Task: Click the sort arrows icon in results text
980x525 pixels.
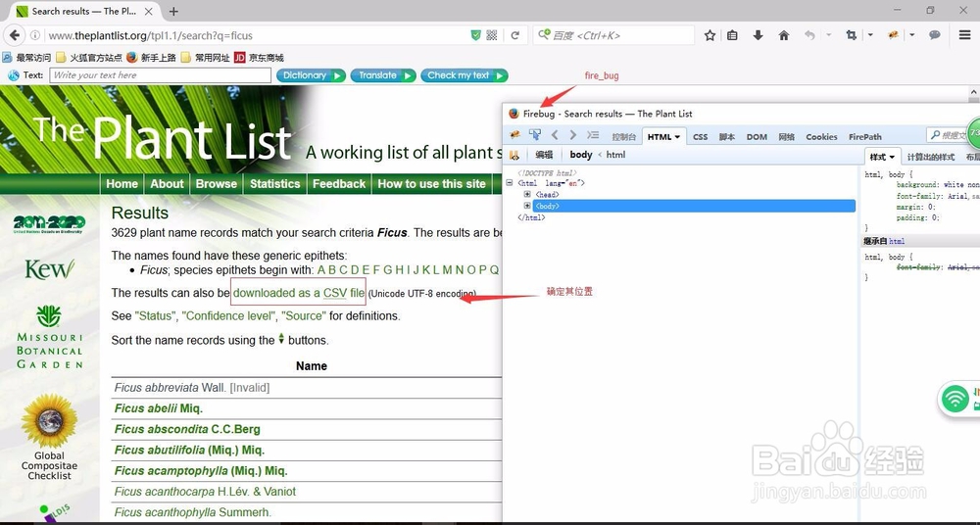Action: point(281,339)
